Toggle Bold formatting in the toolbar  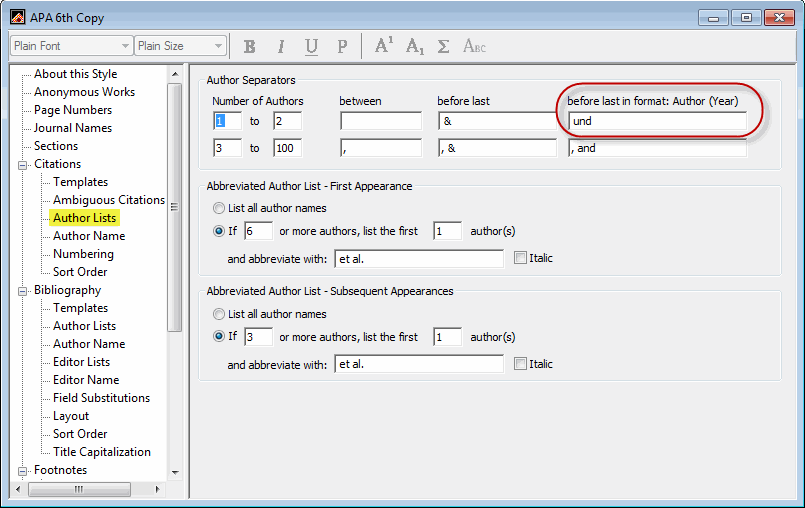[x=250, y=47]
